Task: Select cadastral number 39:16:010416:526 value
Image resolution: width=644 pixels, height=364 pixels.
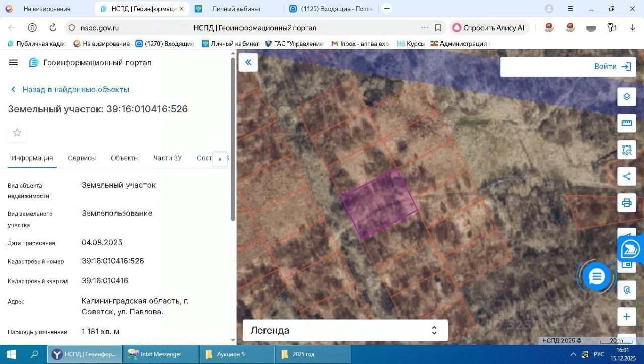Action: point(113,261)
